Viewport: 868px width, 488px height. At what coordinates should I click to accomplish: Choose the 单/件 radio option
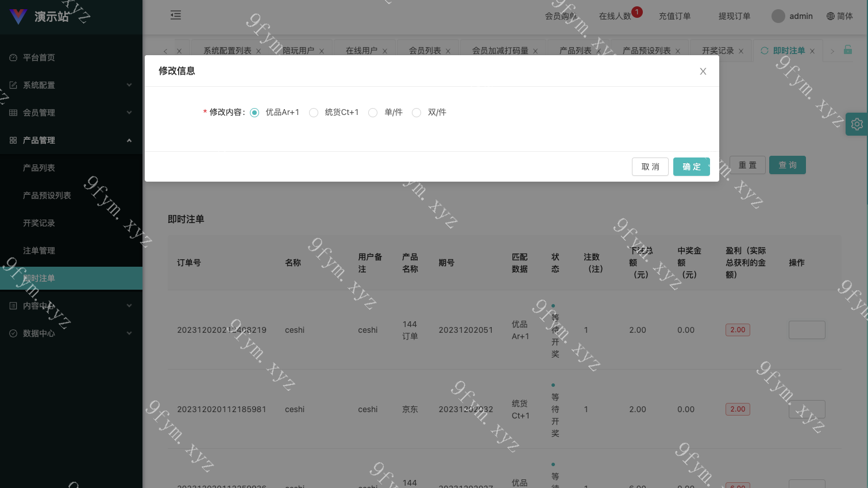tap(373, 113)
